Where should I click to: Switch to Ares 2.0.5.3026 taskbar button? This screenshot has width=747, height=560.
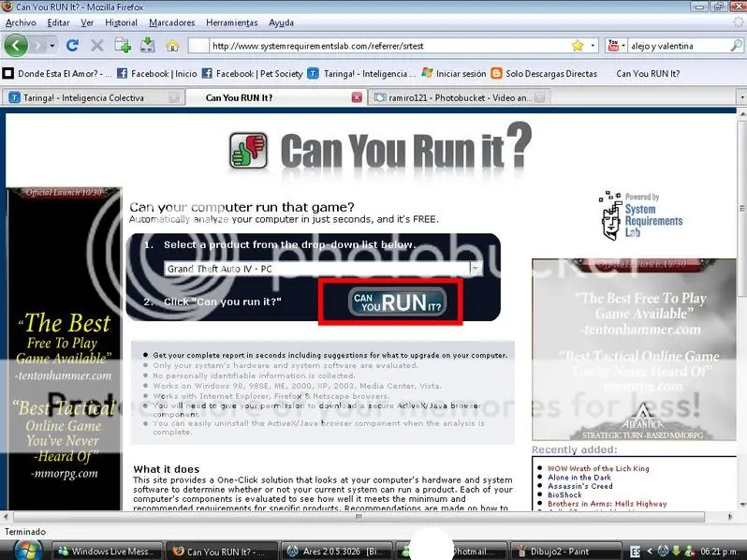pos(337,552)
